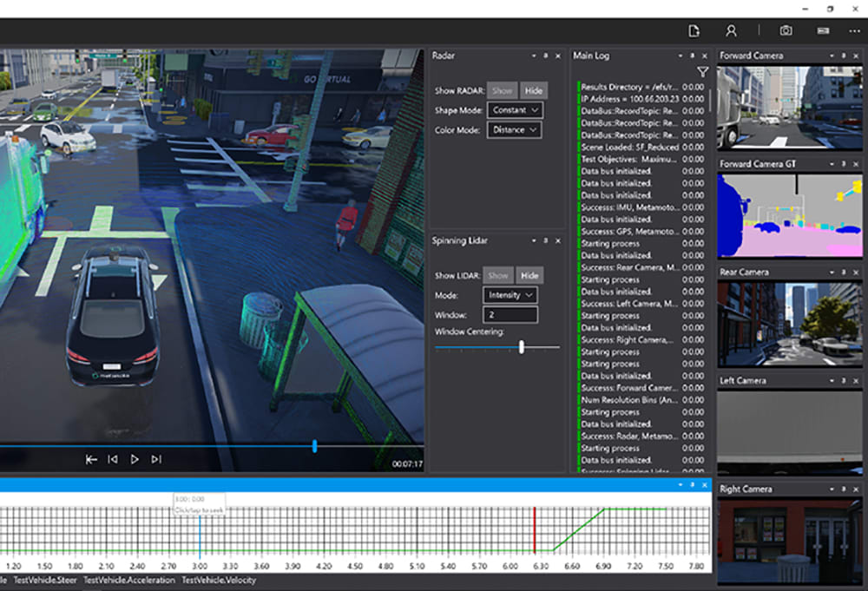Hide the RADAR overlay
Screen dimensions: 868x591
click(x=534, y=90)
